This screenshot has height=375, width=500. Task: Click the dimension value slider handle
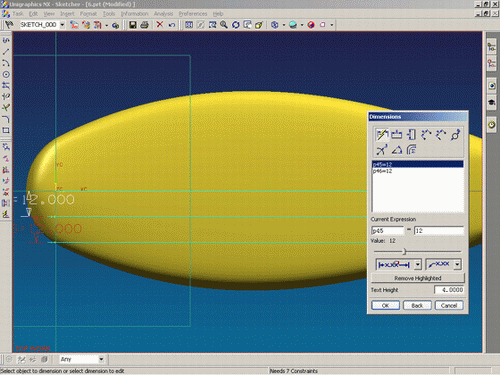click(404, 251)
